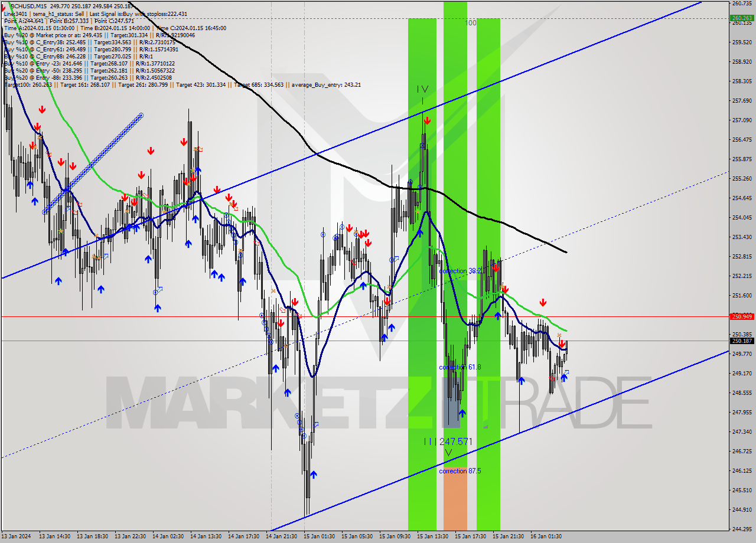Click the '100' level label at top

coord(471,23)
